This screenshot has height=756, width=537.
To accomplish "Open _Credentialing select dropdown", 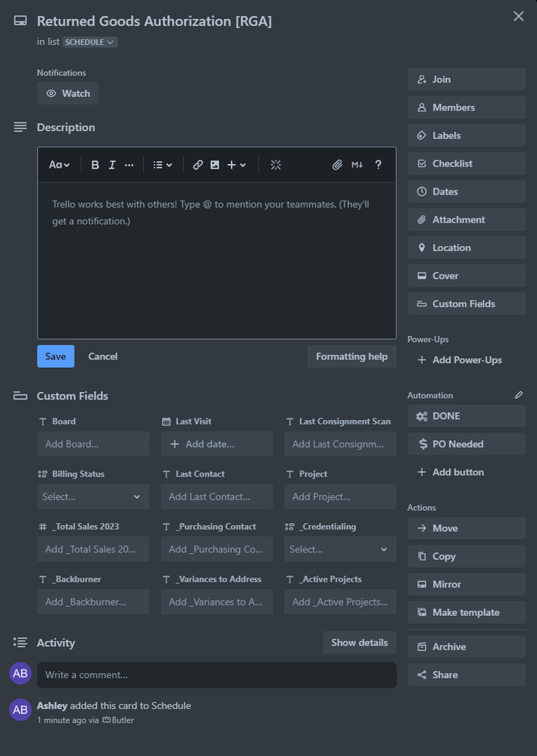I will (x=340, y=549).
